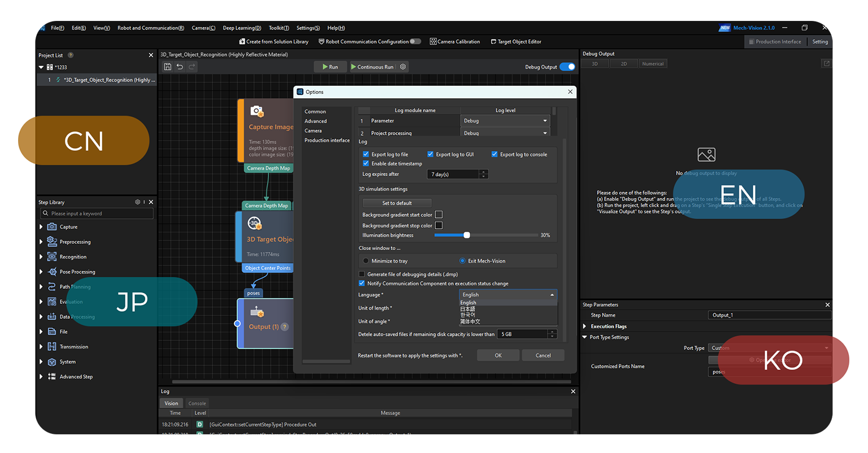Toggle the Debug Output switch
Screen dimensions: 868x453
[567, 67]
